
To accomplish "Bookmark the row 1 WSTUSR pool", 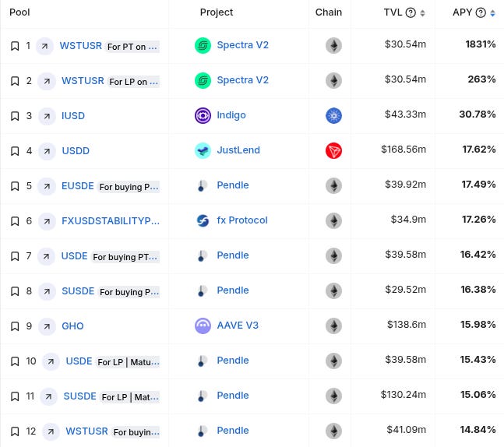I will (15, 46).
